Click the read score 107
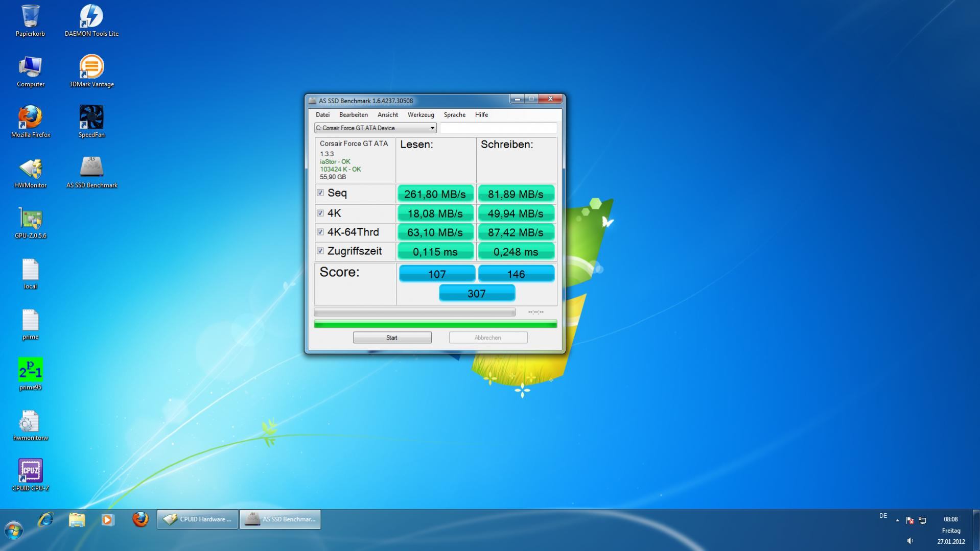 (x=437, y=274)
